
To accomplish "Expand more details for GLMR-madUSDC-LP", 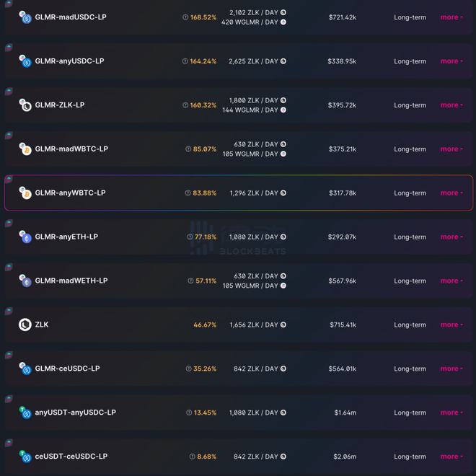I will tap(451, 17).
